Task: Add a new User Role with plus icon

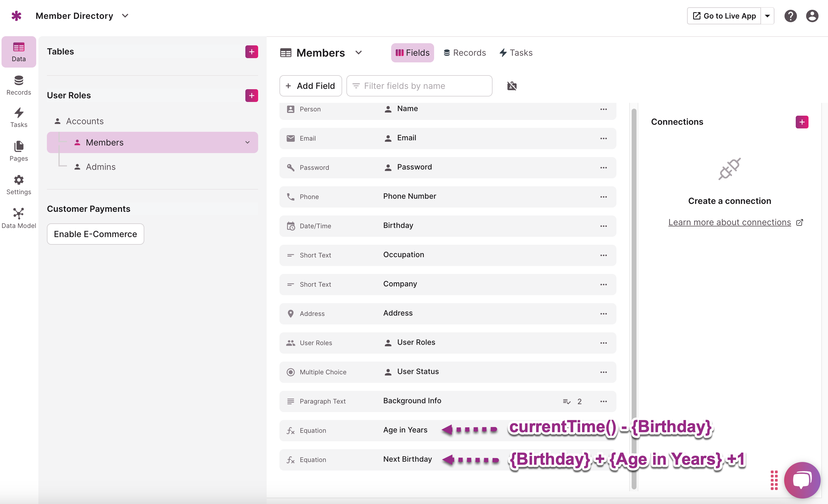Action: (x=251, y=96)
